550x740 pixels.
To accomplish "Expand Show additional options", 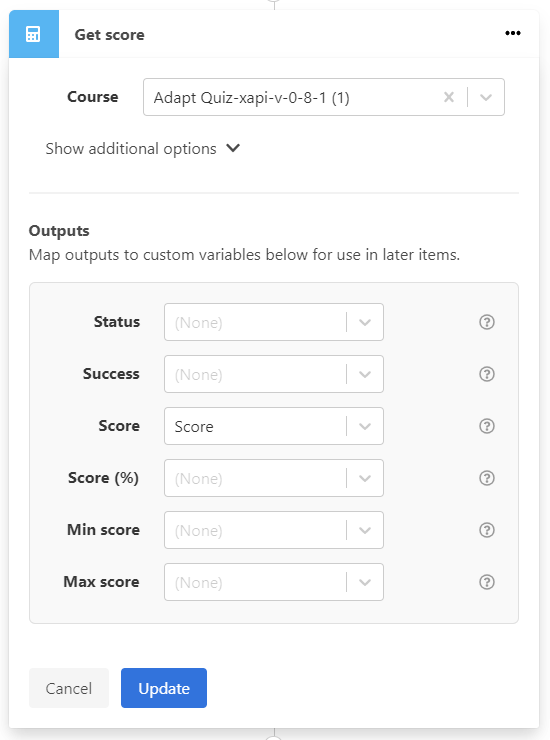I will tap(143, 149).
